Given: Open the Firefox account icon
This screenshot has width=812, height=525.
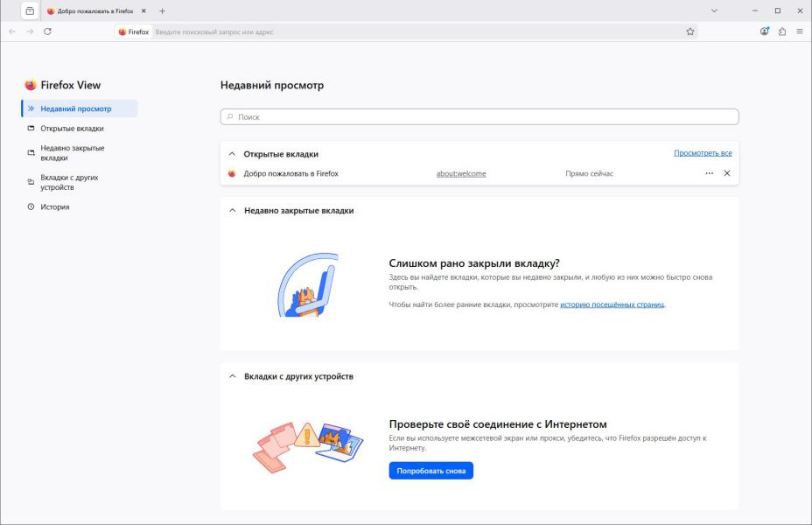Looking at the screenshot, I should (764, 31).
